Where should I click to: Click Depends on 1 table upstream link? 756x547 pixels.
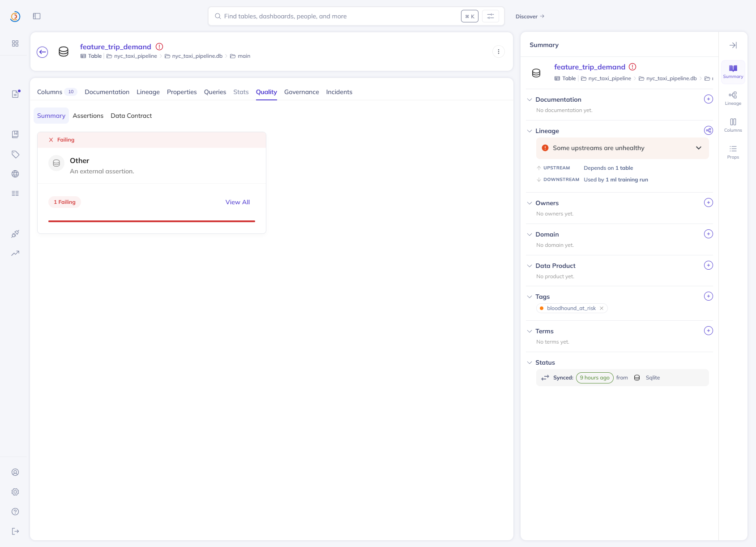pyautogui.click(x=608, y=168)
